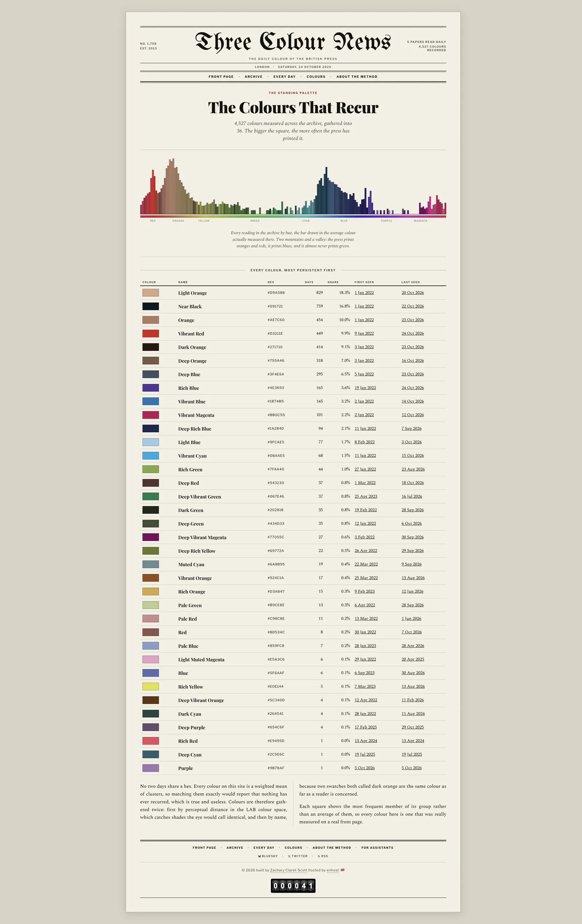
Task: Click the tallest orange histogram bar
Action: pos(173,186)
